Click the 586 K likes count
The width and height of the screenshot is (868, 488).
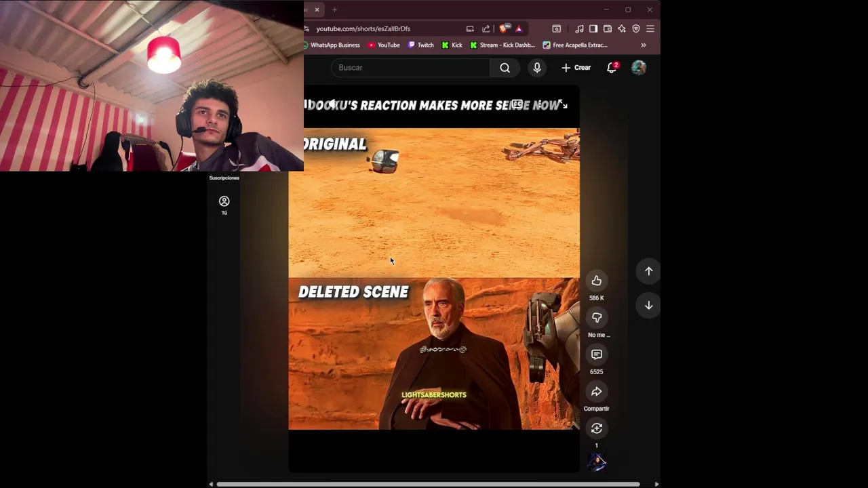pyautogui.click(x=597, y=298)
